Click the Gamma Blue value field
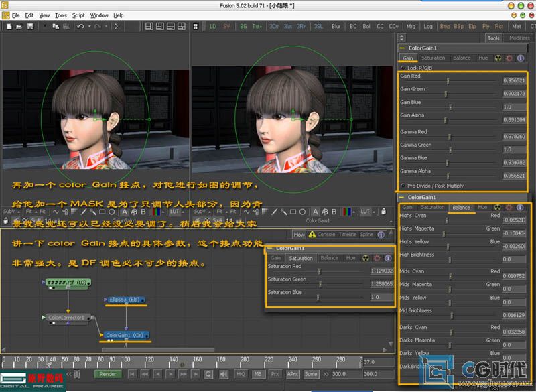Viewport: 536px width, 392px height. pyautogui.click(x=514, y=163)
